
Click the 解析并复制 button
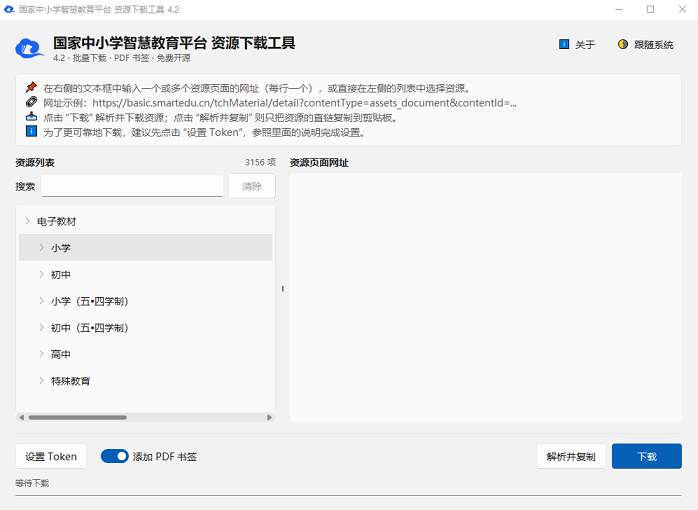click(571, 456)
